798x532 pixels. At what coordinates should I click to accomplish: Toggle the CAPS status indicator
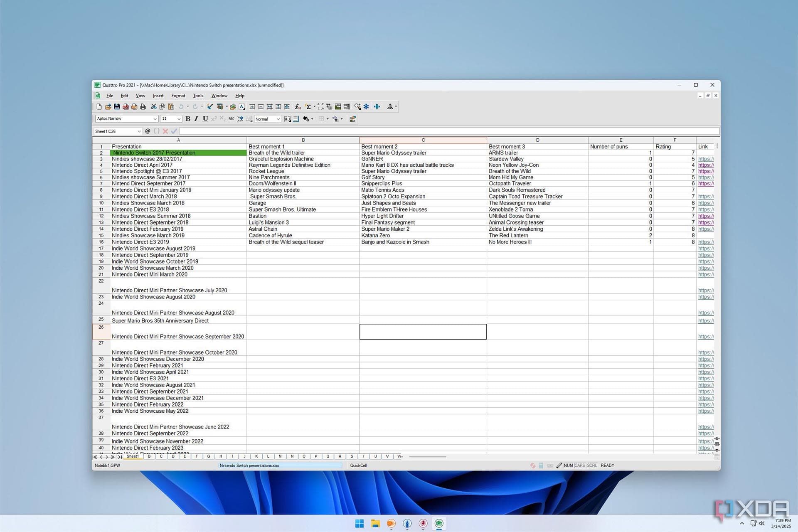point(580,465)
